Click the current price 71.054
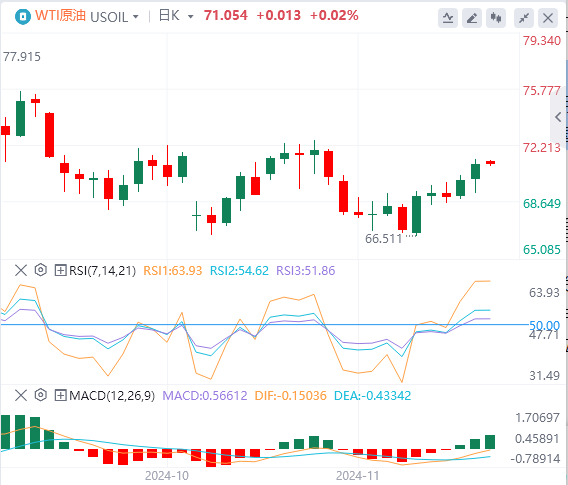The image size is (568, 485). click(x=226, y=16)
